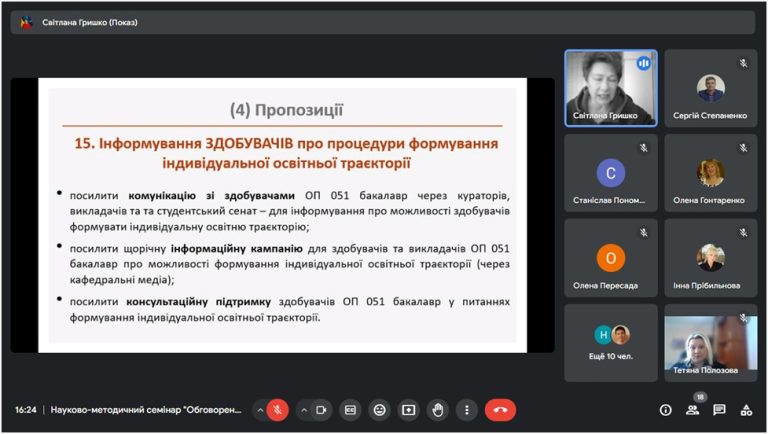The height and width of the screenshot is (434, 768).
Task: Open chat with everyone icon
Action: click(720, 410)
